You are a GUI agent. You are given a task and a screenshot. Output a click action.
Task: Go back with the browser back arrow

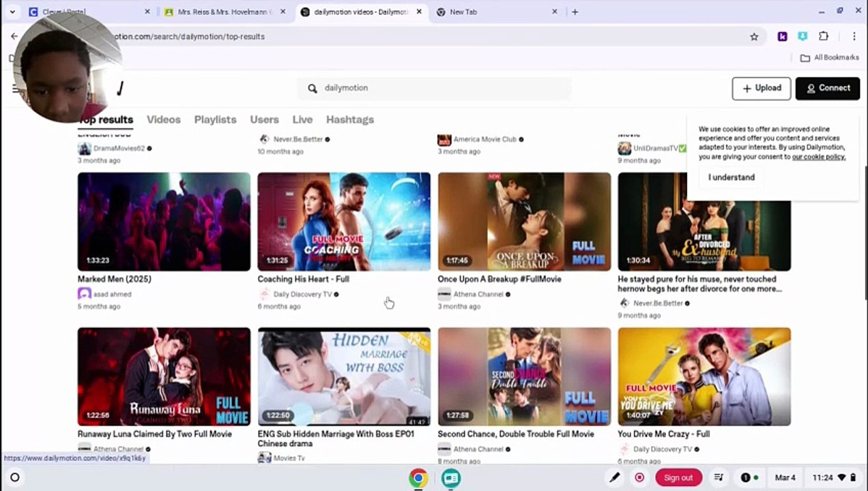[14, 37]
